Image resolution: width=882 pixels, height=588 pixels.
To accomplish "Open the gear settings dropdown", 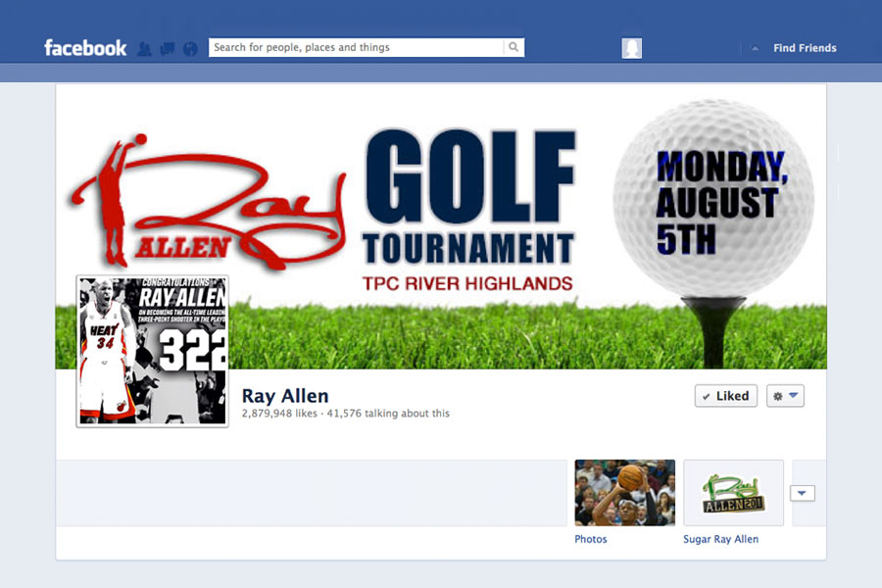I will pyautogui.click(x=785, y=396).
